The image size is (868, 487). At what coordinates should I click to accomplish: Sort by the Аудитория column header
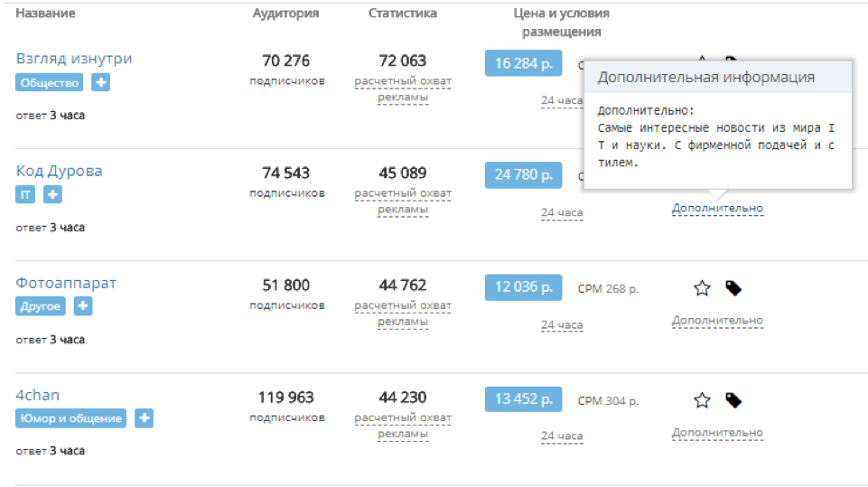pos(285,14)
